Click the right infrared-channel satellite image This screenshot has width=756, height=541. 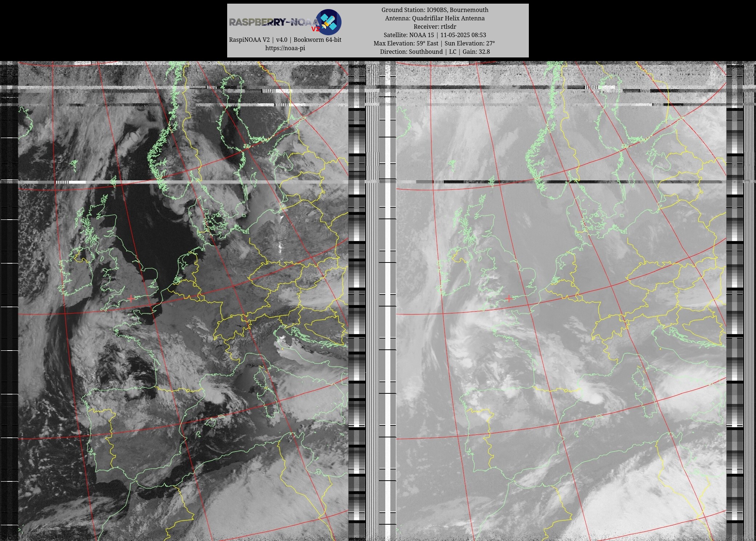click(561, 301)
